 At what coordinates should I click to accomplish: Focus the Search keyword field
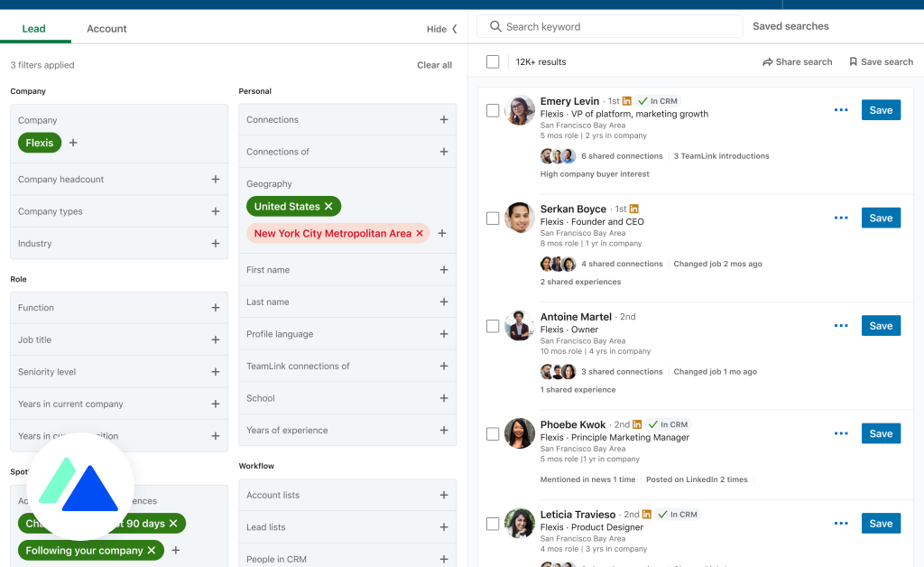[x=609, y=26]
